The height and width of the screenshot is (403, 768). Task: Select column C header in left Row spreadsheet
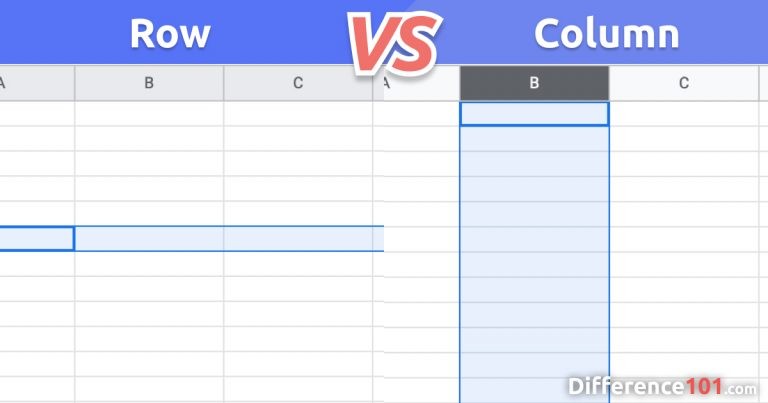click(298, 83)
